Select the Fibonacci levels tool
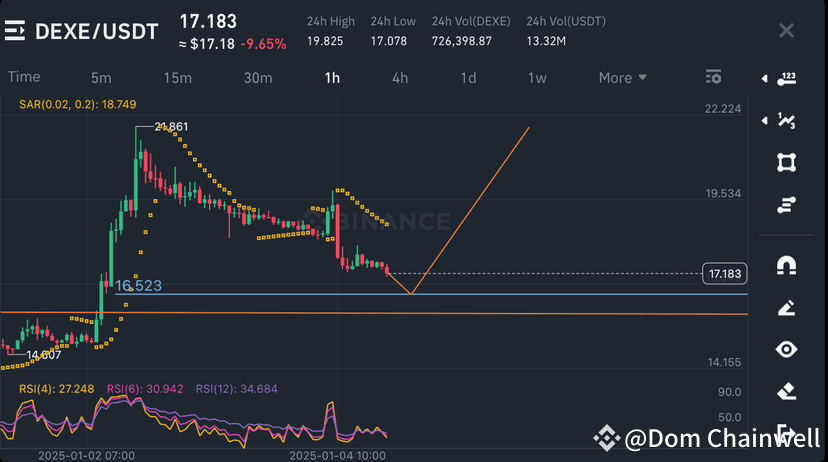Screen dimensions: 828x462 [786, 204]
